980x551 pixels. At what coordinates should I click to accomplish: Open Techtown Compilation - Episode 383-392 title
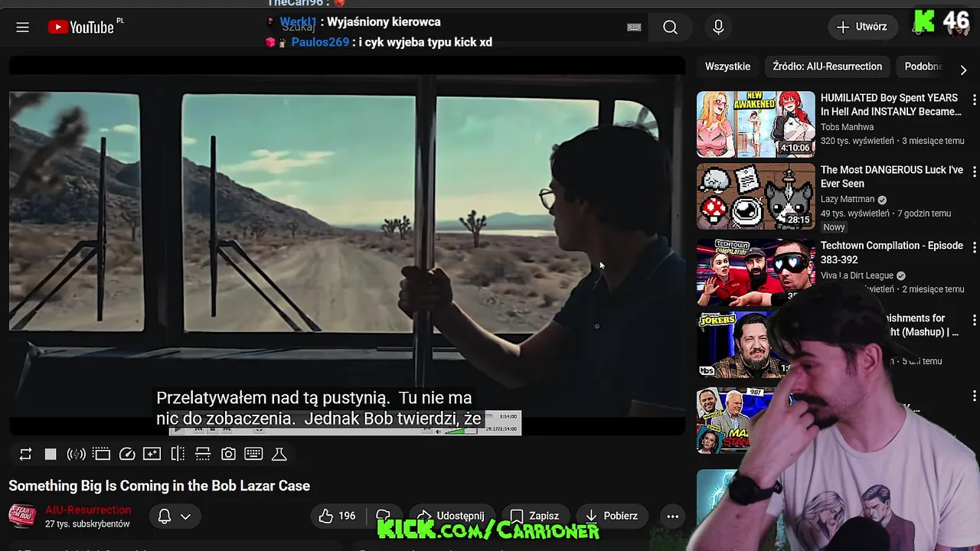[x=891, y=253]
